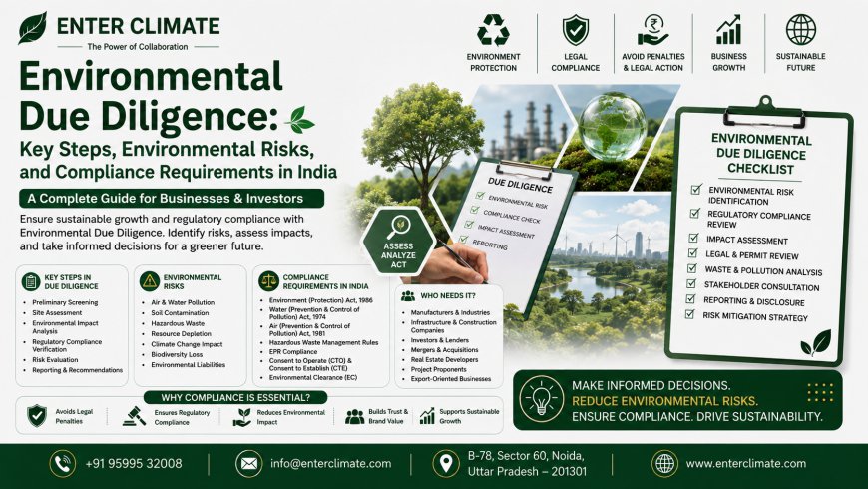868x489 pixels.
Task: Click the Avoid Penalties rupee hand icon
Action: click(652, 30)
